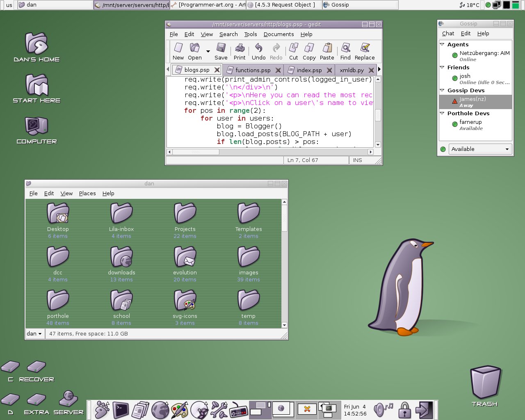Switch to the first workspace in pager
The height and width of the screenshot is (420, 525).
[x=260, y=410]
